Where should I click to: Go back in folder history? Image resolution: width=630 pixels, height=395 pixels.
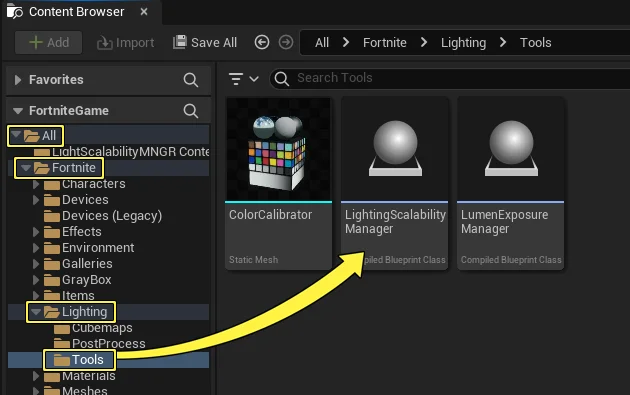click(262, 42)
